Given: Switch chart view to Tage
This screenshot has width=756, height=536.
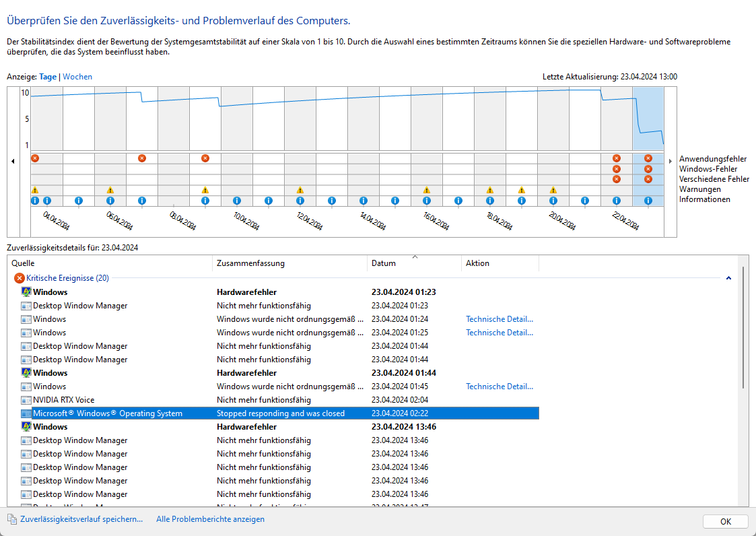Looking at the screenshot, I should tap(48, 77).
